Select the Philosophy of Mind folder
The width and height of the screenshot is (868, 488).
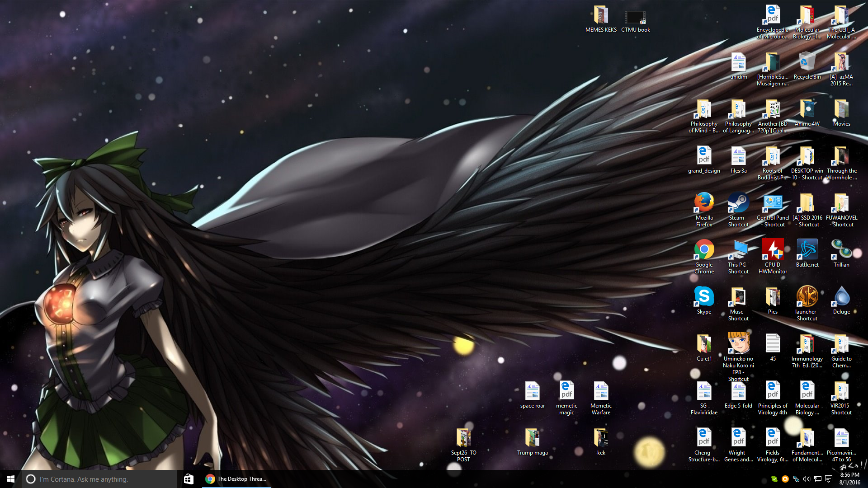pos(704,116)
